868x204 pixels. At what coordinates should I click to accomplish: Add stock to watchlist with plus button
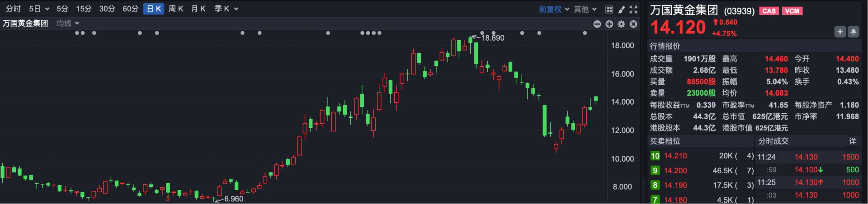point(840,32)
